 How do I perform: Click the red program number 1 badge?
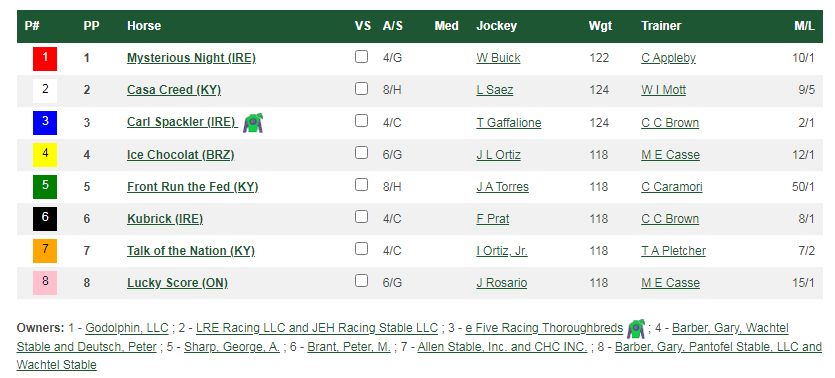click(x=45, y=59)
